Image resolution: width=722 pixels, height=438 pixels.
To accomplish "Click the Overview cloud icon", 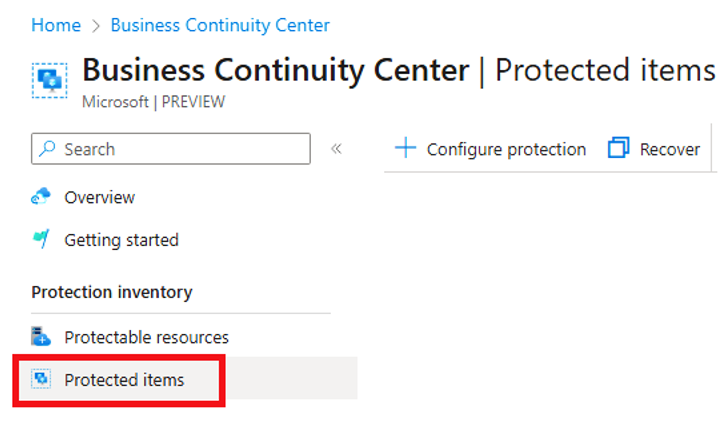I will (41, 197).
